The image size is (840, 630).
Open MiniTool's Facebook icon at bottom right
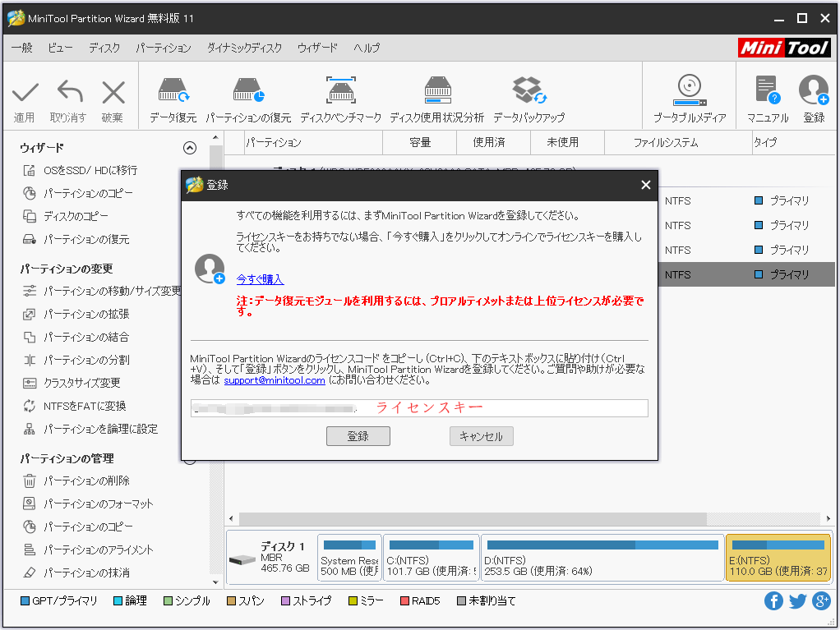tap(773, 600)
